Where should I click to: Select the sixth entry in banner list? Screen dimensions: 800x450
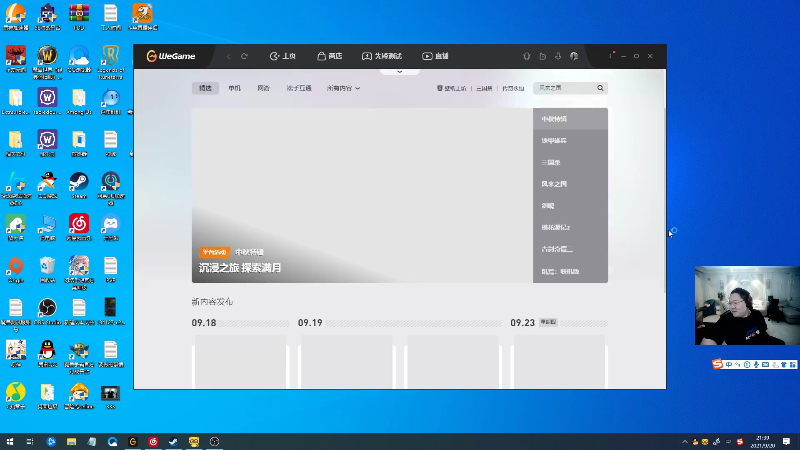click(x=570, y=228)
